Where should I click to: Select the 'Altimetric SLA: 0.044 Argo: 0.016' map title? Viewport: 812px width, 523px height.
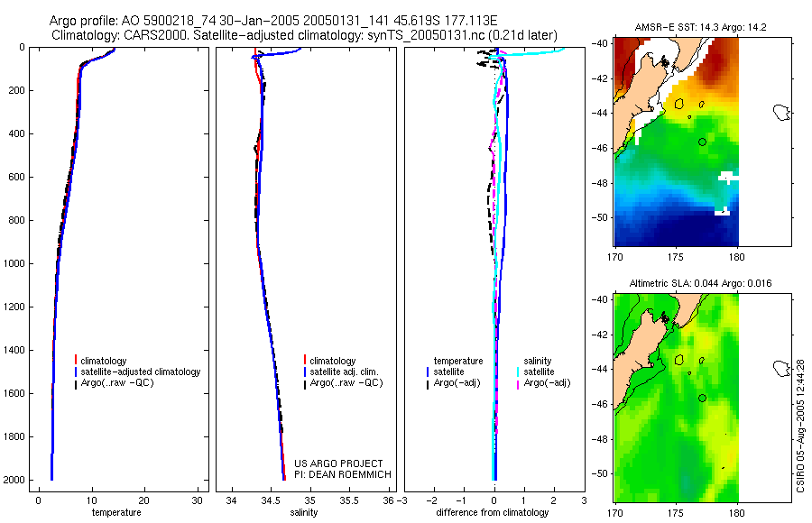coord(700,283)
